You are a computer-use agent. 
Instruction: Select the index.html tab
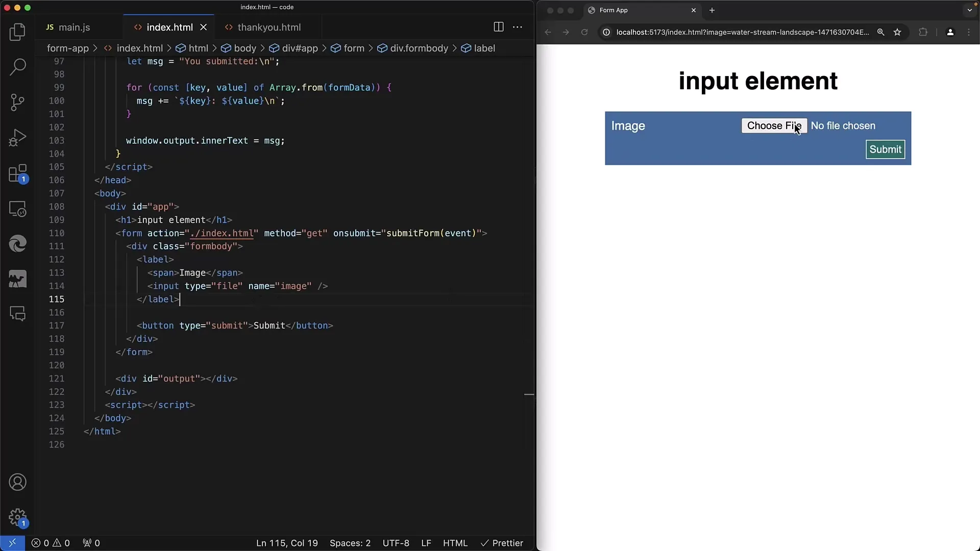(169, 27)
